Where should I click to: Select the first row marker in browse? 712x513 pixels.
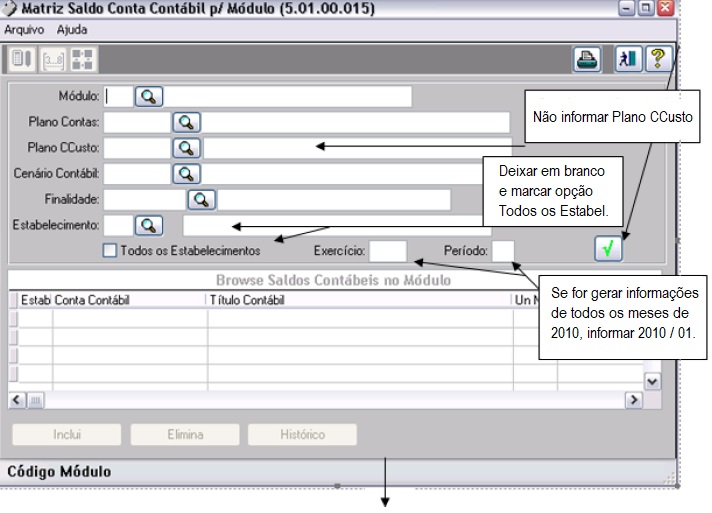(x=14, y=319)
